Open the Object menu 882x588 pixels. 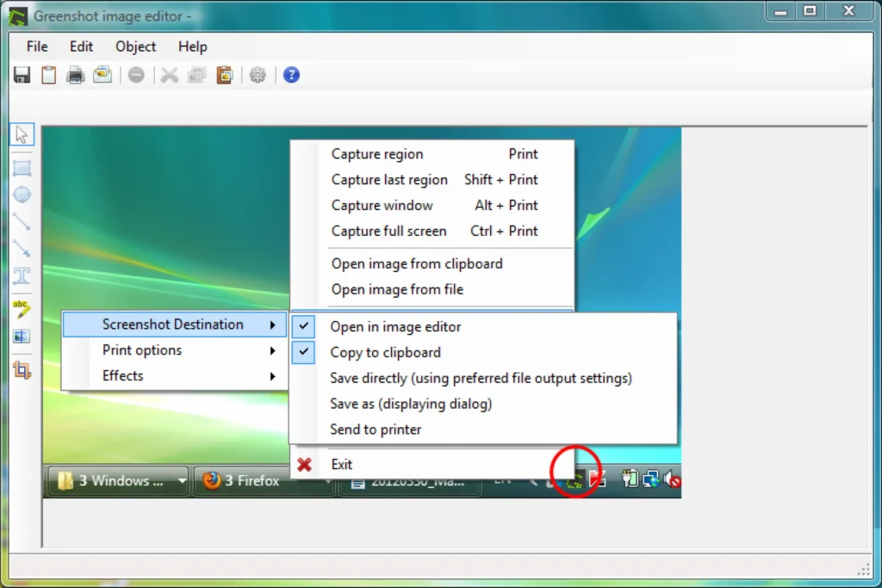click(135, 46)
